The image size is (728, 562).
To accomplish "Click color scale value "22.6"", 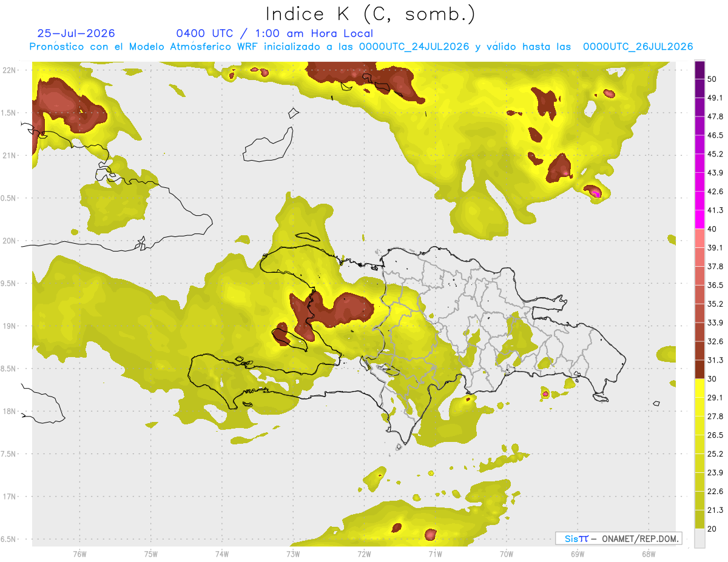I will coord(715,491).
